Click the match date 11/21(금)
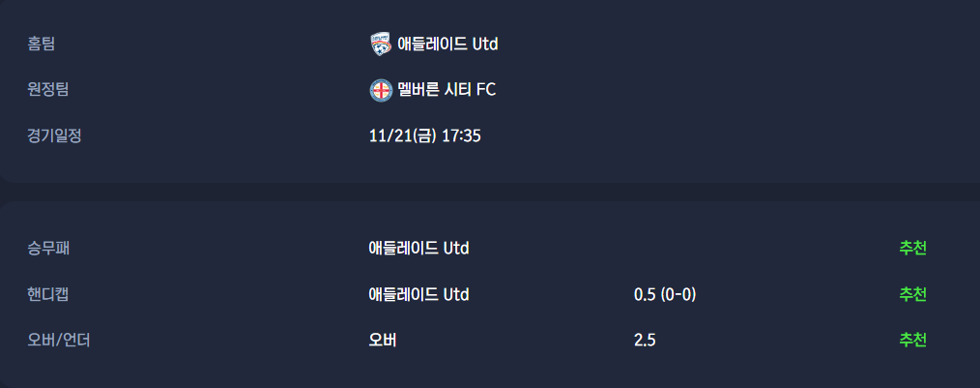The height and width of the screenshot is (388, 980). 402,135
